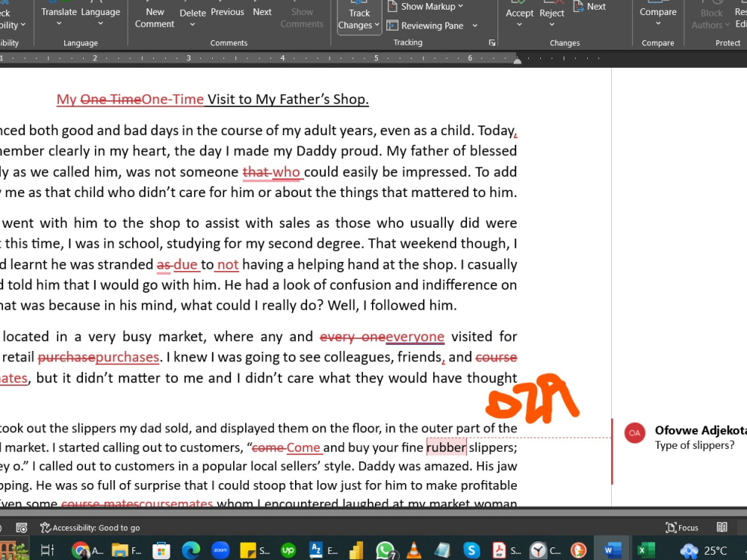Click the inserted word "due"
The width and height of the screenshot is (747, 560).
click(x=186, y=264)
